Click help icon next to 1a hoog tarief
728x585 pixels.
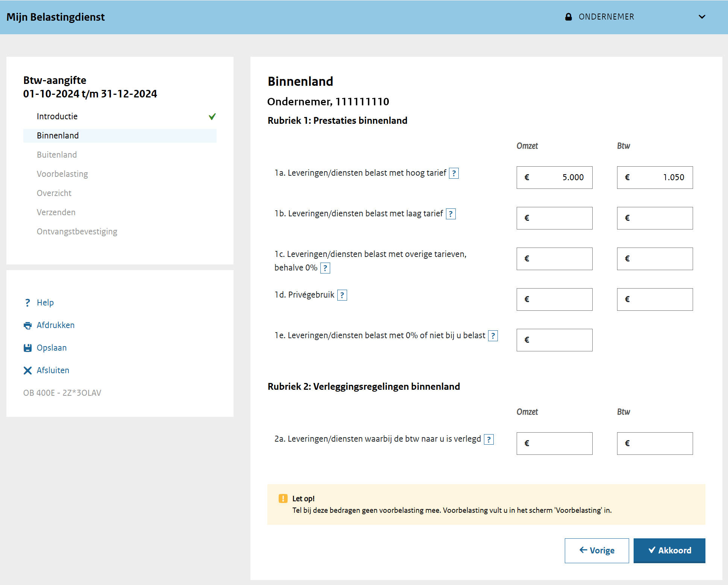pos(454,173)
